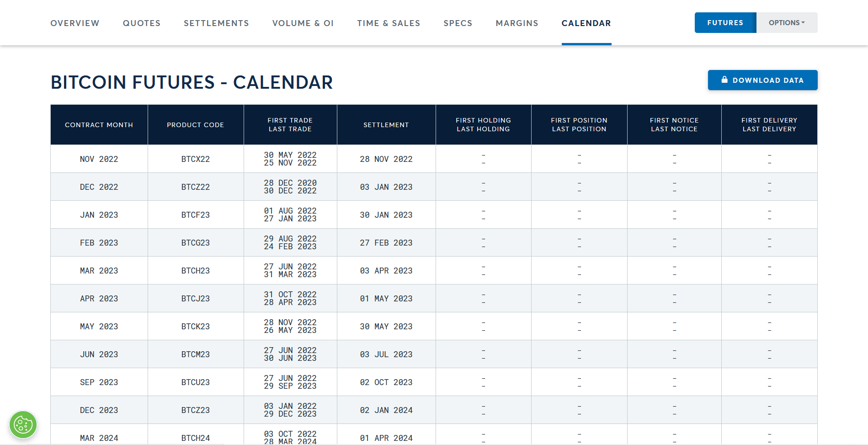
Task: Select the FUTURES view button
Action: tap(725, 22)
